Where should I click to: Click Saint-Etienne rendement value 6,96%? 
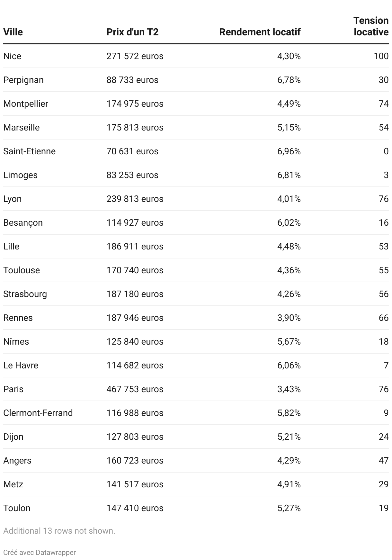[289, 151]
